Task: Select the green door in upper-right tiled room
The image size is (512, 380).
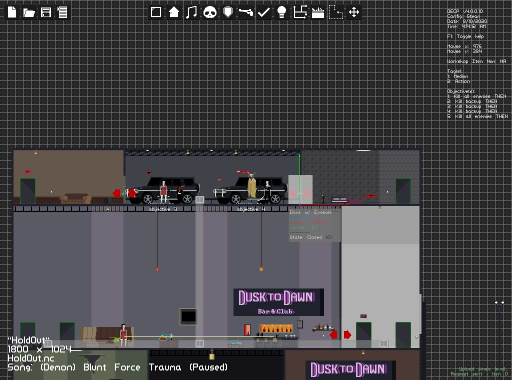Action: pos(403,191)
